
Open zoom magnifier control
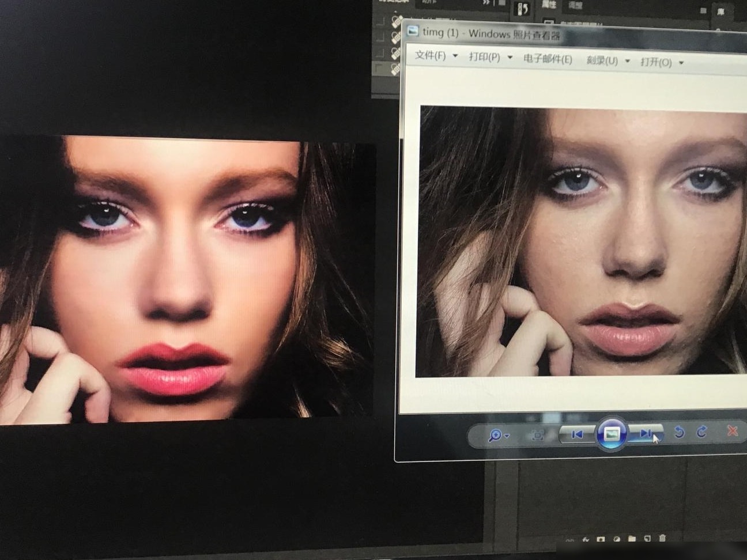pos(495,436)
